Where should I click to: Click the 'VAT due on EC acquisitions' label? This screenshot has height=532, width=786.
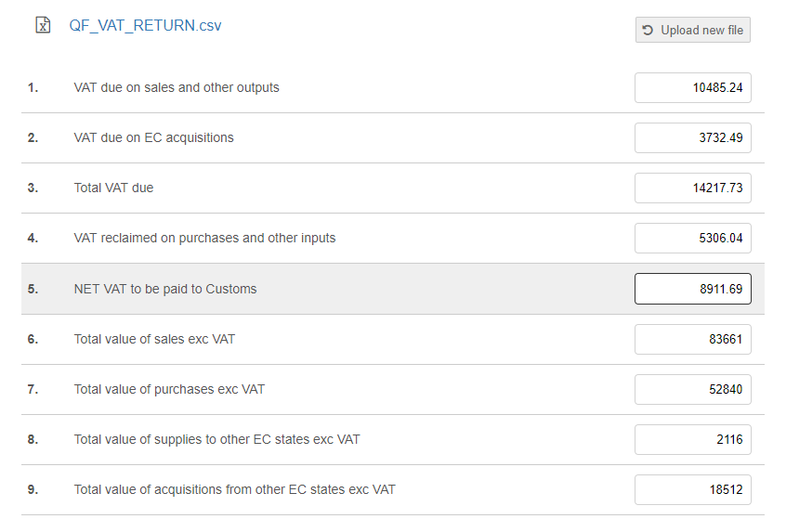[154, 138]
